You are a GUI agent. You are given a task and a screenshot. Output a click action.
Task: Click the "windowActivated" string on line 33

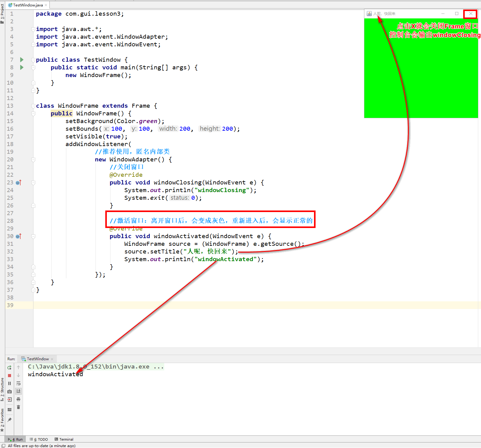pyautogui.click(x=226, y=259)
